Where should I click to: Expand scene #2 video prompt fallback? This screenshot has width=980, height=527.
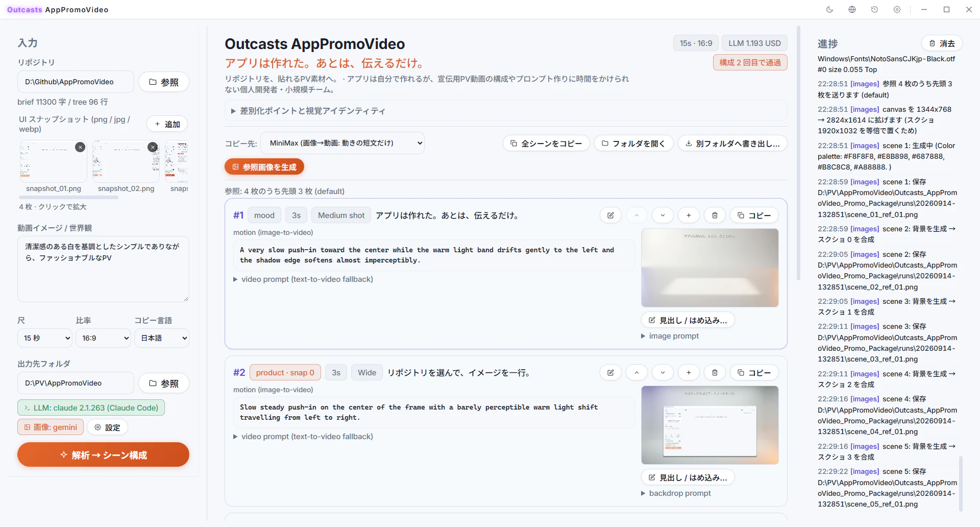303,437
